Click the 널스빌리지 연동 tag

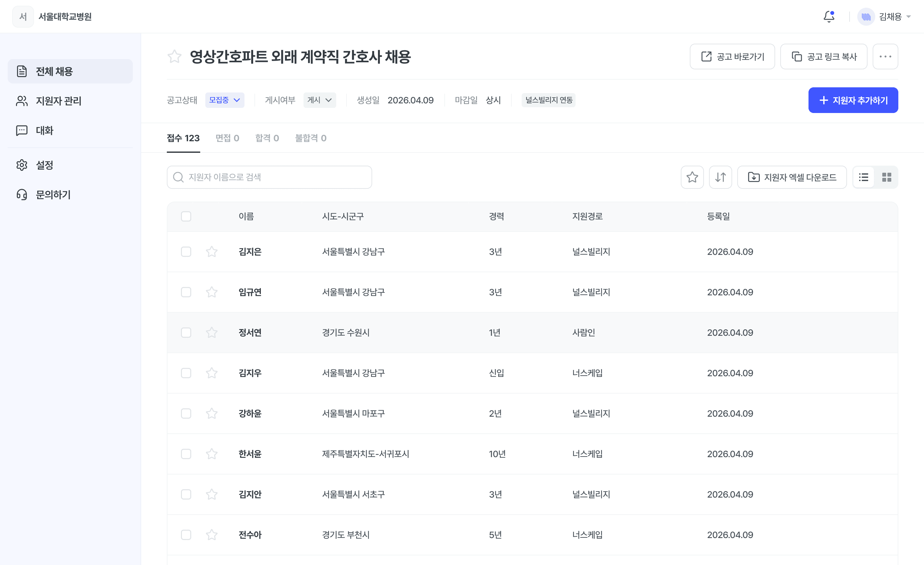pyautogui.click(x=548, y=100)
